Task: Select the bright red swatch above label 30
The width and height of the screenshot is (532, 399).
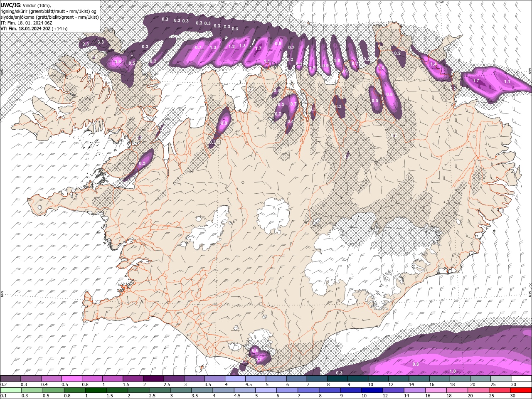Action: point(521,390)
